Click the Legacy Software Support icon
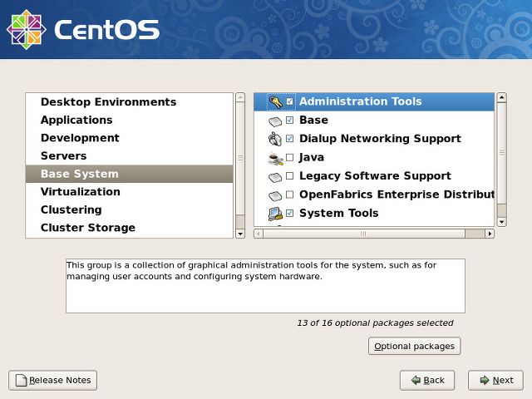This screenshot has width=532, height=399. (275, 177)
